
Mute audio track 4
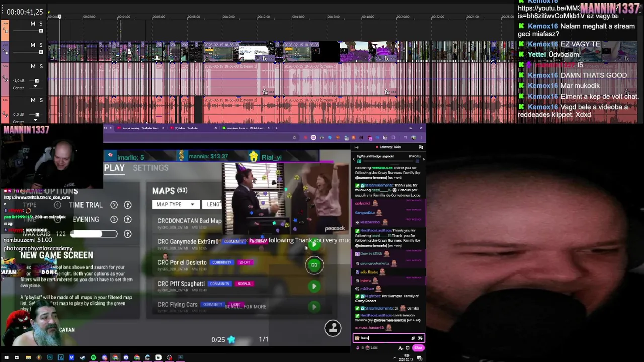pyautogui.click(x=33, y=100)
